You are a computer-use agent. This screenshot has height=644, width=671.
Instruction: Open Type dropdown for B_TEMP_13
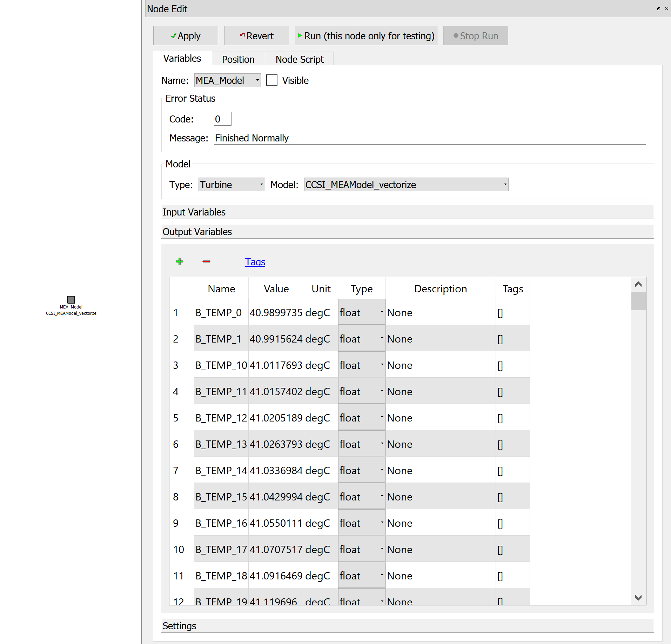click(362, 444)
